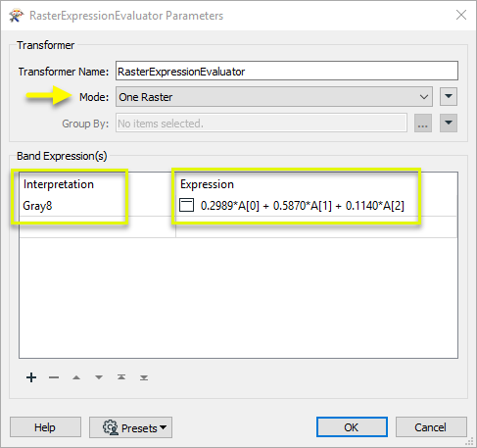This screenshot has width=477, height=448.
Task: Click the Group By ellipsis button
Action: coord(423,123)
